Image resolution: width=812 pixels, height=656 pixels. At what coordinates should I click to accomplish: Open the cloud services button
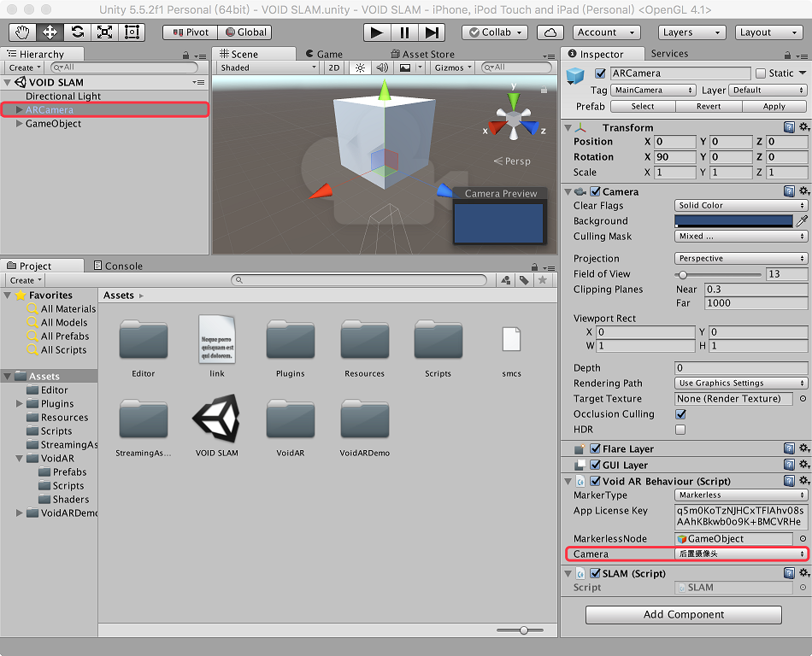click(550, 32)
